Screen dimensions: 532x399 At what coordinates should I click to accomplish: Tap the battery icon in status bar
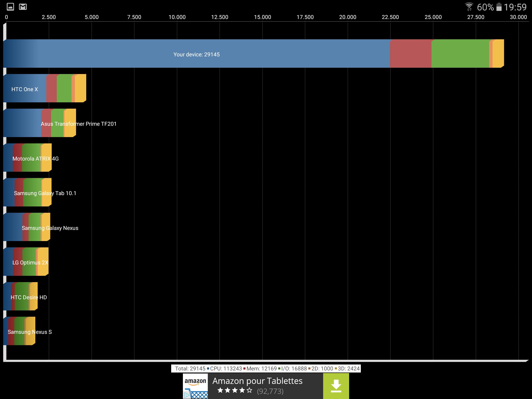(x=499, y=7)
